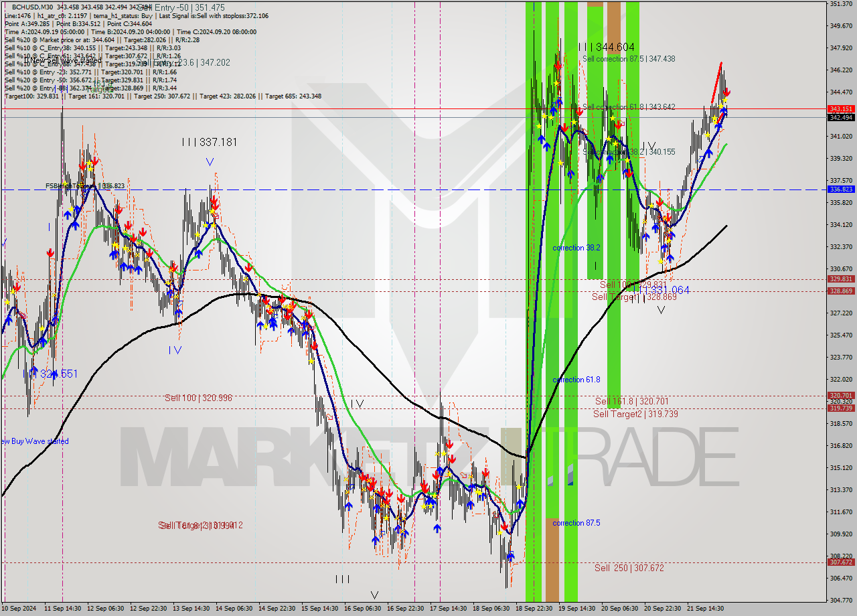857x616 pixels.
Task: Click the '20 Sep 22:30' time label
Action: (x=663, y=609)
